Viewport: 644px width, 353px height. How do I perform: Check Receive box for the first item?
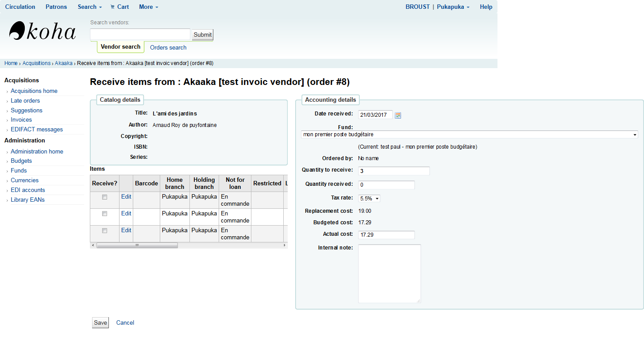pos(104,197)
